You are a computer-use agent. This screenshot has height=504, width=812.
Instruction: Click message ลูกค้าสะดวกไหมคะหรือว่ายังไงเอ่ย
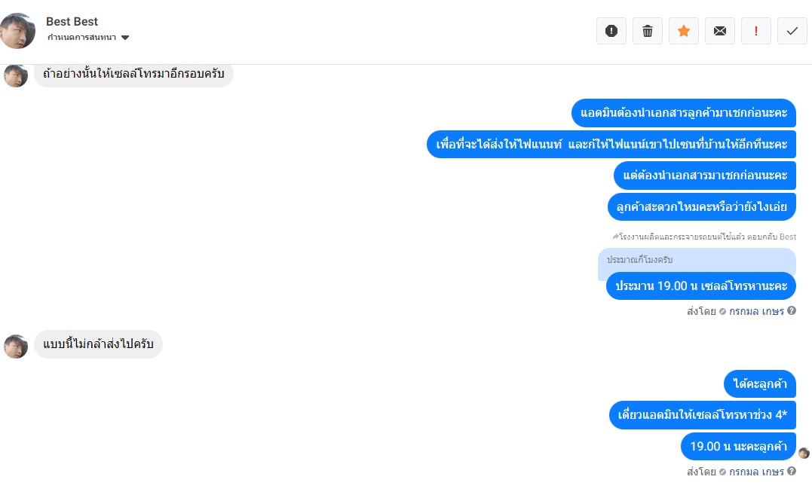click(702, 207)
